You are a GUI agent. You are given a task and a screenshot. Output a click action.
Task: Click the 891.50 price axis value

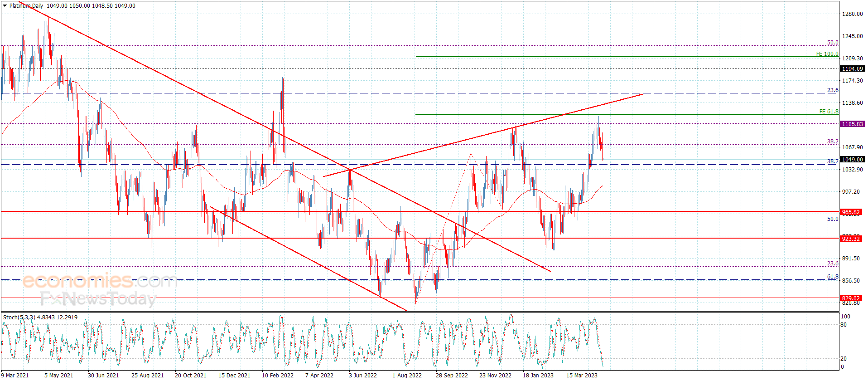pos(851,258)
